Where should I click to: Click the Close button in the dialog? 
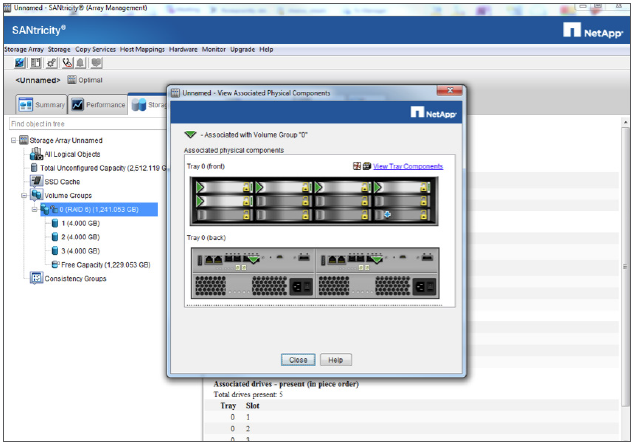click(x=298, y=360)
